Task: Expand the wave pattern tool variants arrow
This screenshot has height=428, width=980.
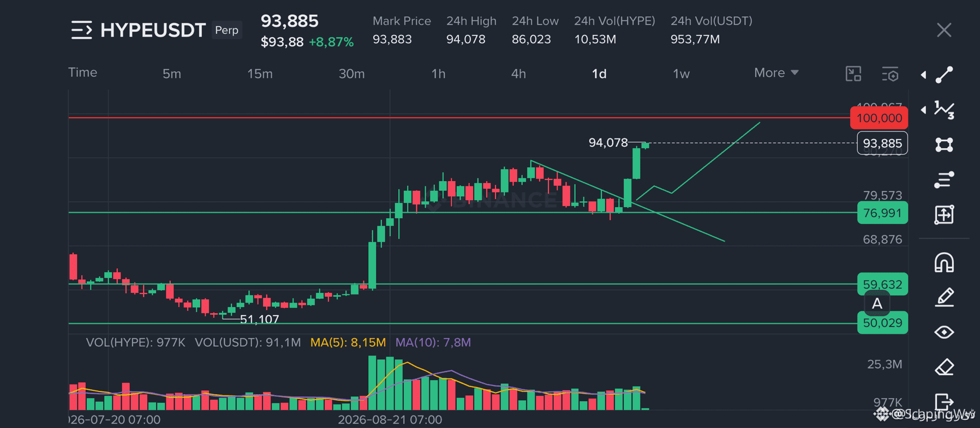Action: [923, 110]
